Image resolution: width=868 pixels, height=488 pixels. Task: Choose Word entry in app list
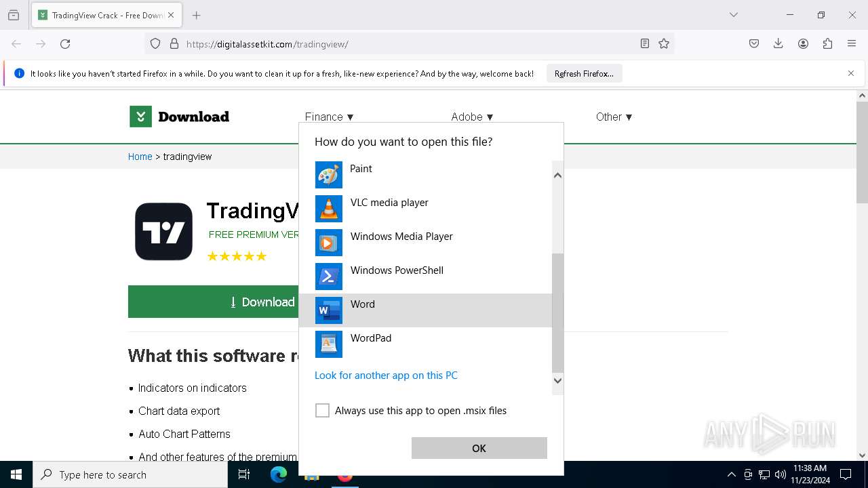[425, 310]
